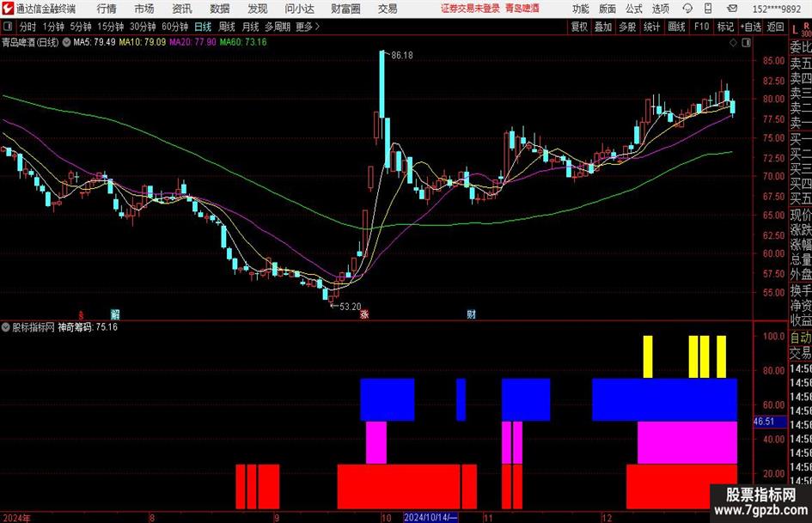Activate the 画线 drawing tool button
Image resolution: width=812 pixels, height=523 pixels.
point(676,27)
